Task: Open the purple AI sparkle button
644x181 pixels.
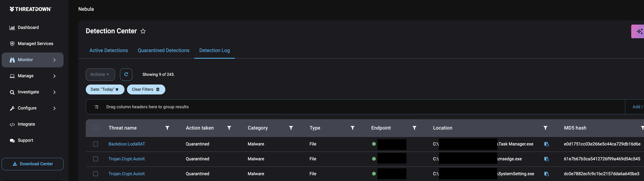Action: tap(637, 31)
